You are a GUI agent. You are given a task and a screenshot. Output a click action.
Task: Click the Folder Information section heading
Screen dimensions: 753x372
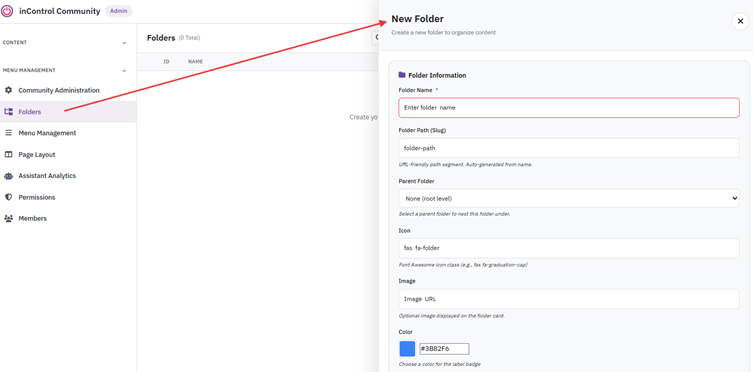tap(437, 75)
